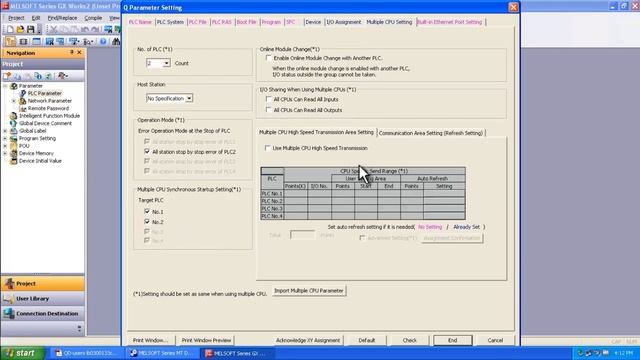This screenshot has height=360, width=640.
Task: Open Built-in Ethernet Port Setting tab
Action: (449, 22)
